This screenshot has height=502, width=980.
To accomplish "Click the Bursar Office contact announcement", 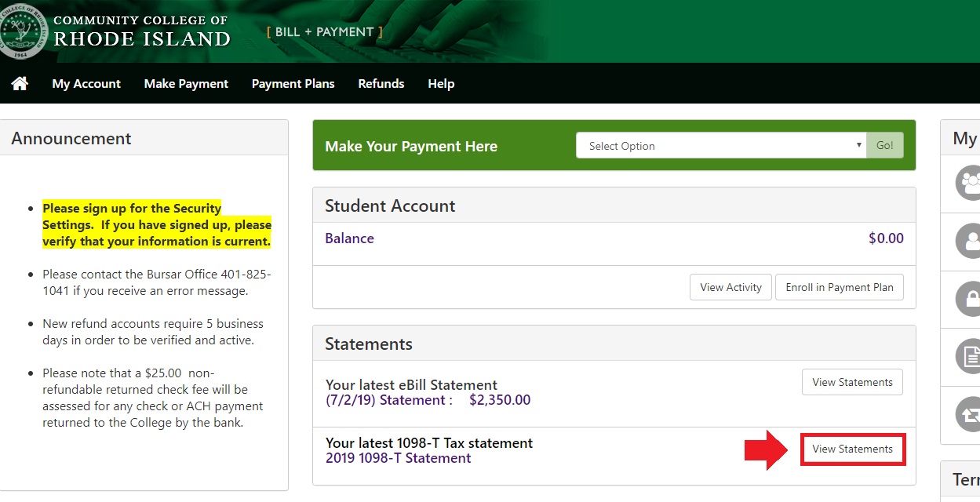I will [x=157, y=282].
